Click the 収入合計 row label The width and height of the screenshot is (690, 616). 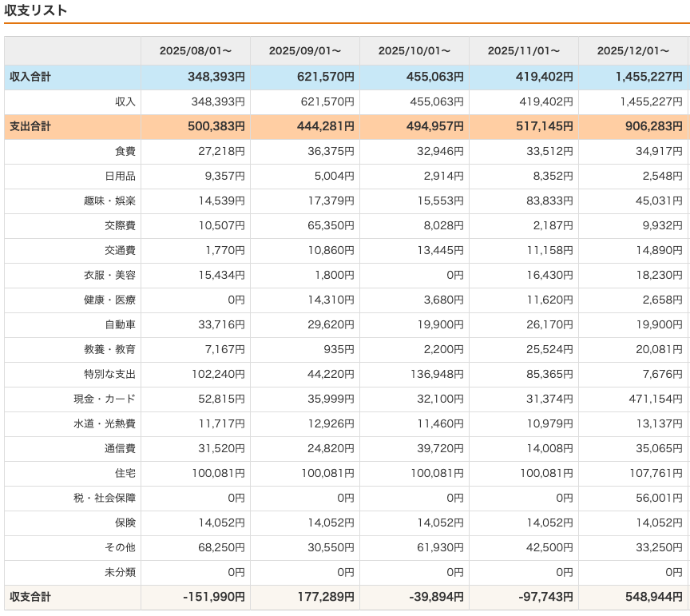30,77
